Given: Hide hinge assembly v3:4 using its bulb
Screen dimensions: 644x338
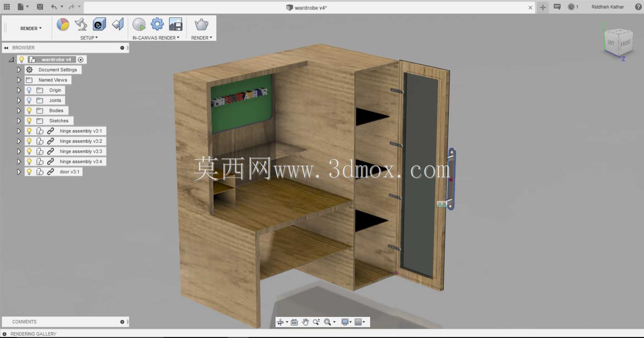Looking at the screenshot, I should 29,162.
